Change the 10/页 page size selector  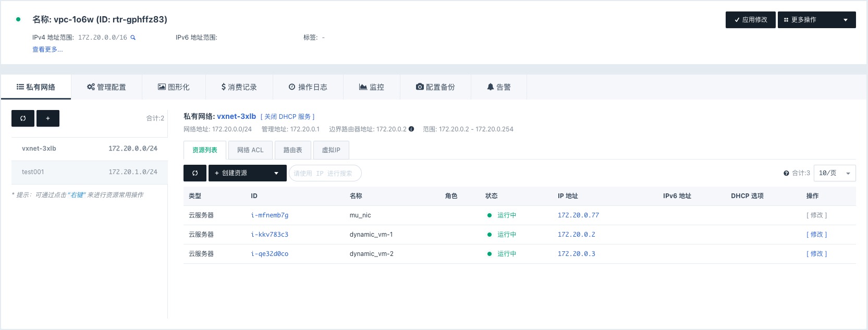click(834, 173)
